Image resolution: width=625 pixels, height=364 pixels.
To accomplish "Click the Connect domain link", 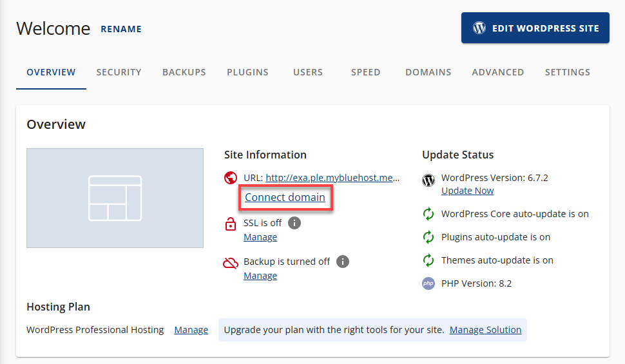I will pos(285,197).
